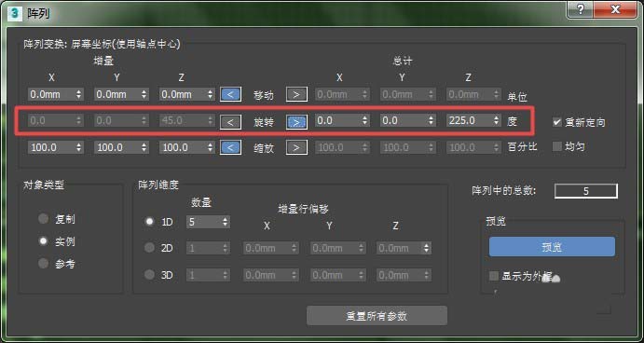Click the 对象类型 group label

tap(44, 185)
